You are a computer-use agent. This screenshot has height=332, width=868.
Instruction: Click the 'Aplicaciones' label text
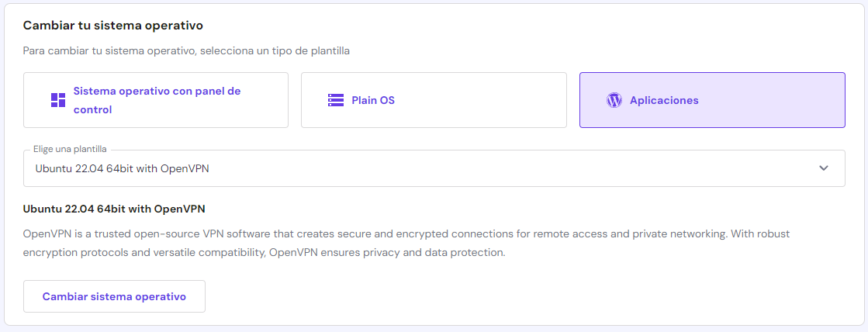(x=664, y=100)
